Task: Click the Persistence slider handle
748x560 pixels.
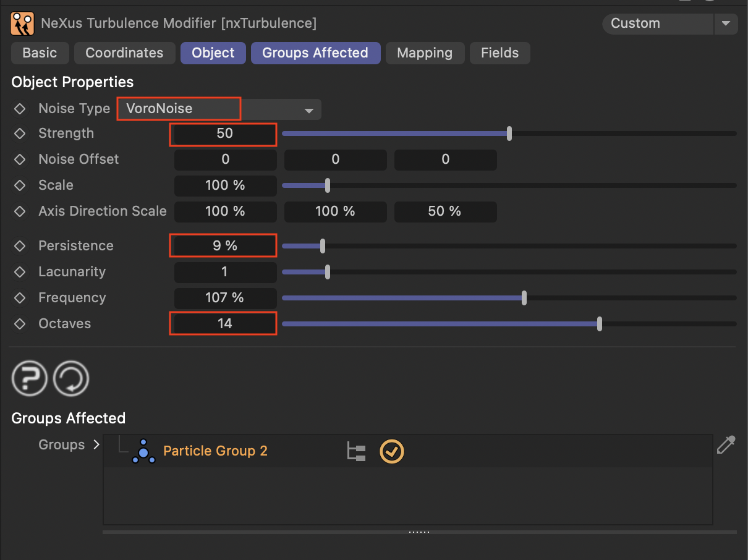Action: coord(323,246)
